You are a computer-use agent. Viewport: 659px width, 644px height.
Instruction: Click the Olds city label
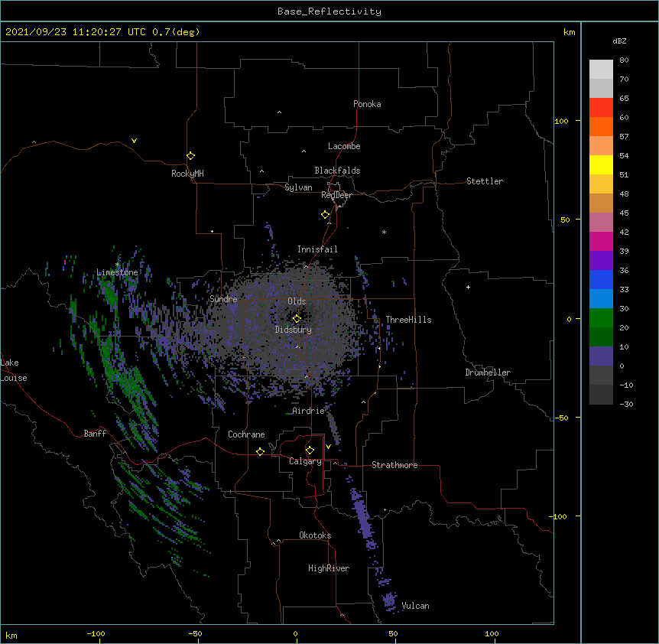pos(297,301)
